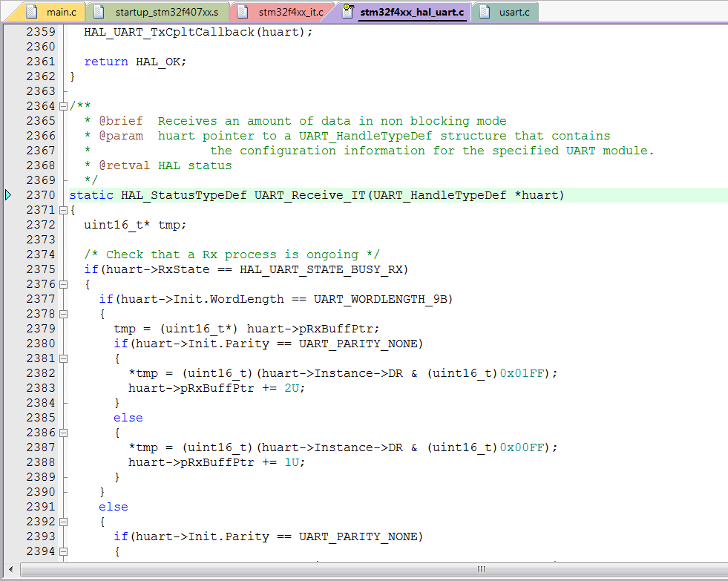Click the main.c file icon
This screenshot has height=581, width=728.
[x=32, y=12]
